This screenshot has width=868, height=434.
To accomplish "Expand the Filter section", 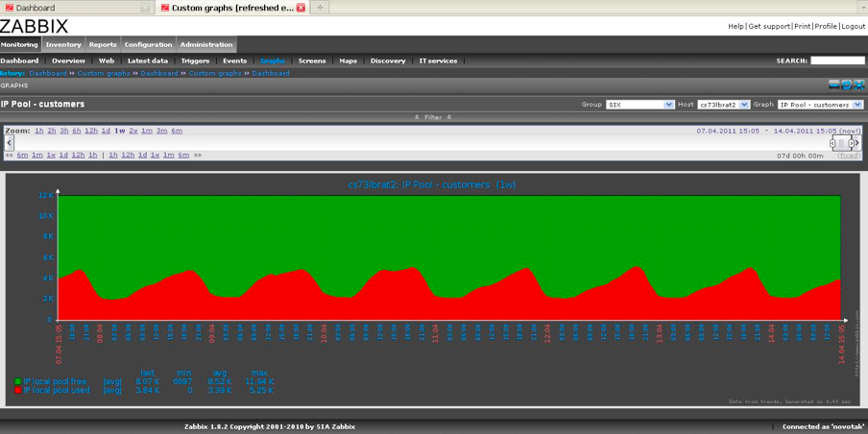I will click(433, 117).
